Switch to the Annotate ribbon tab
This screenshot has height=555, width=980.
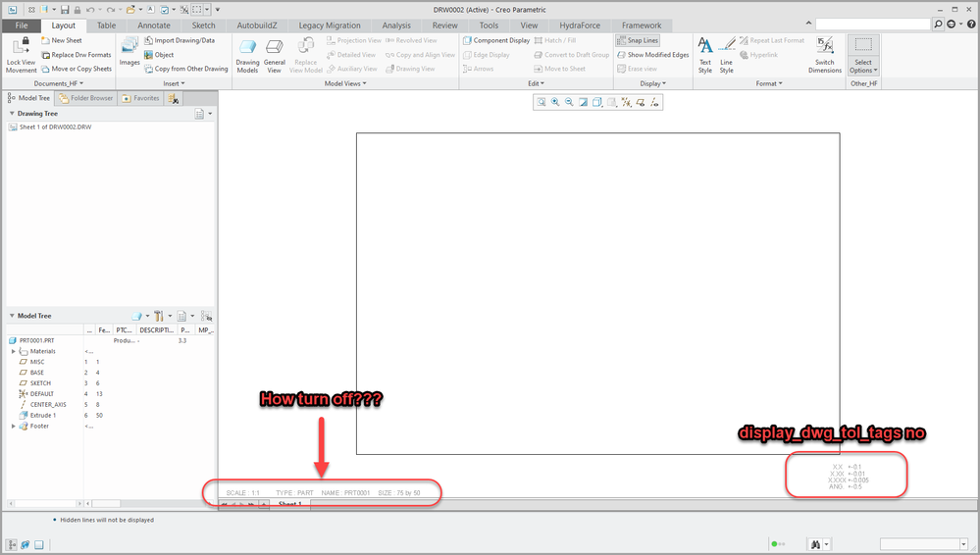(x=154, y=25)
